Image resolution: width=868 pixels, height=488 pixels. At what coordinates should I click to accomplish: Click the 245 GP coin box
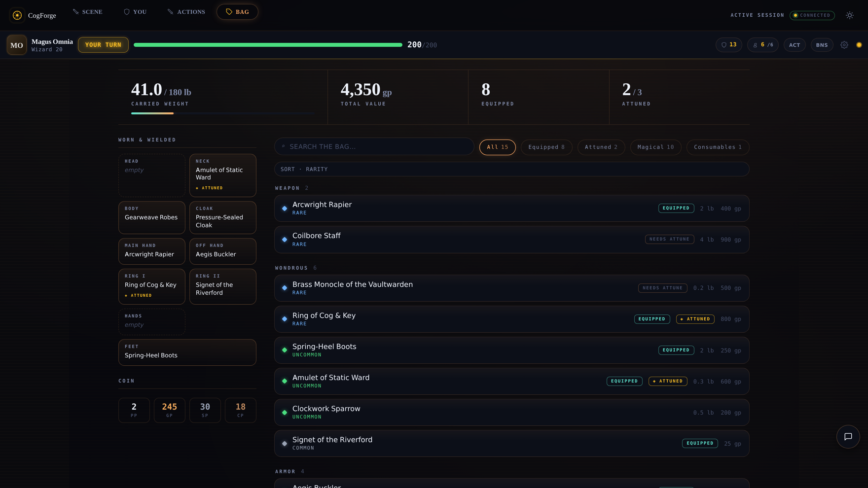click(170, 410)
